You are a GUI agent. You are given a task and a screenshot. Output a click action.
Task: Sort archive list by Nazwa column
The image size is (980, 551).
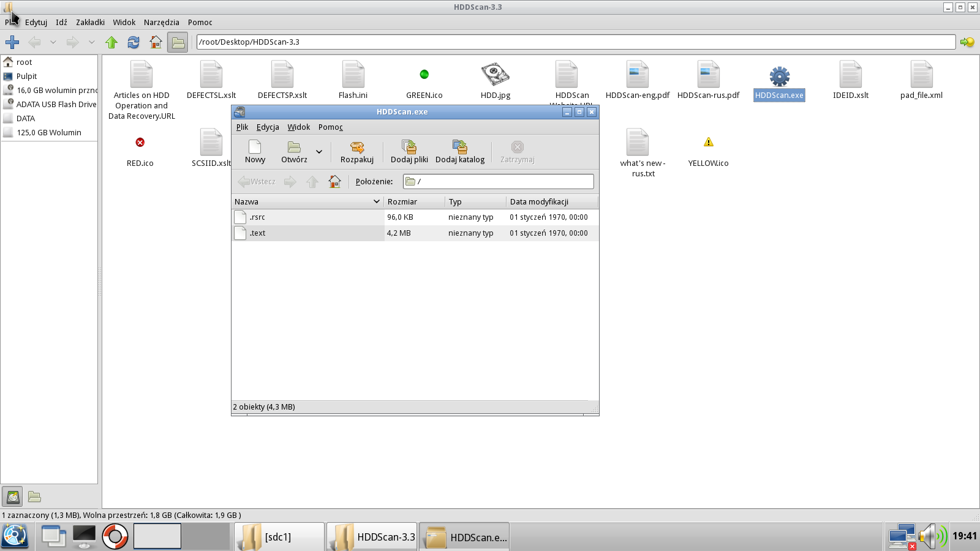(x=308, y=201)
